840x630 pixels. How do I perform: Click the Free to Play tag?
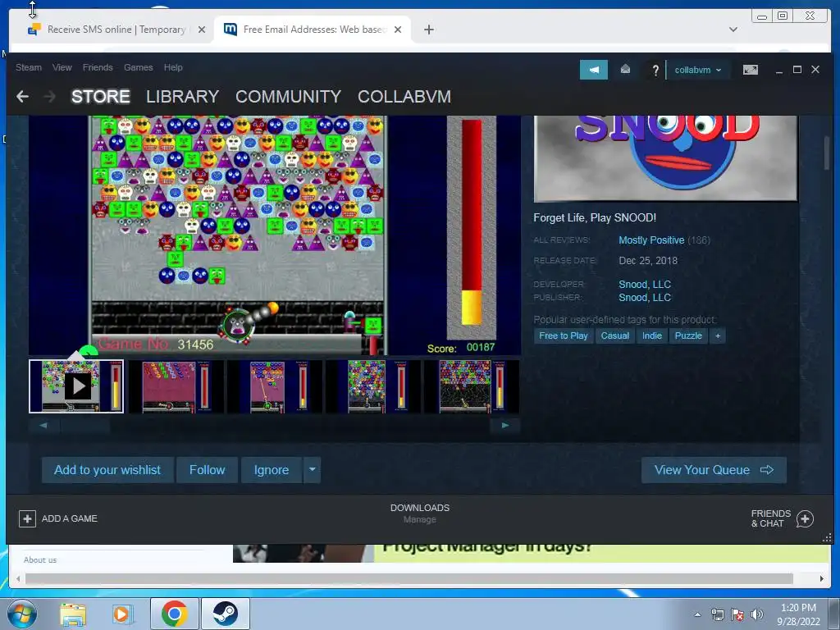pos(563,336)
